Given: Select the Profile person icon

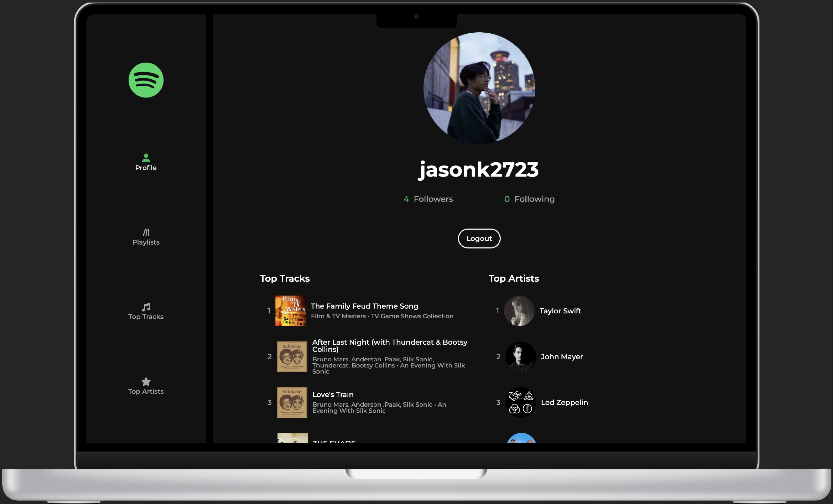Looking at the screenshot, I should click(146, 158).
